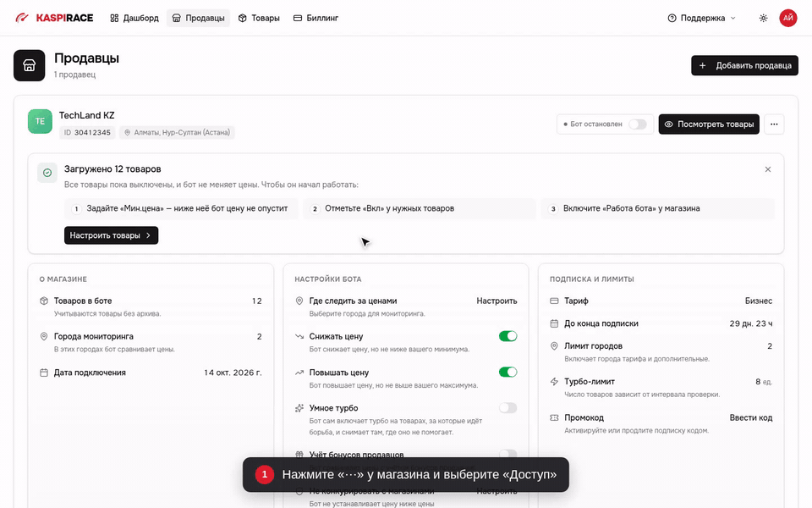The height and width of the screenshot is (508, 812).
Task: Open the three-dots menu for TechLand KZ
Action: 774,124
